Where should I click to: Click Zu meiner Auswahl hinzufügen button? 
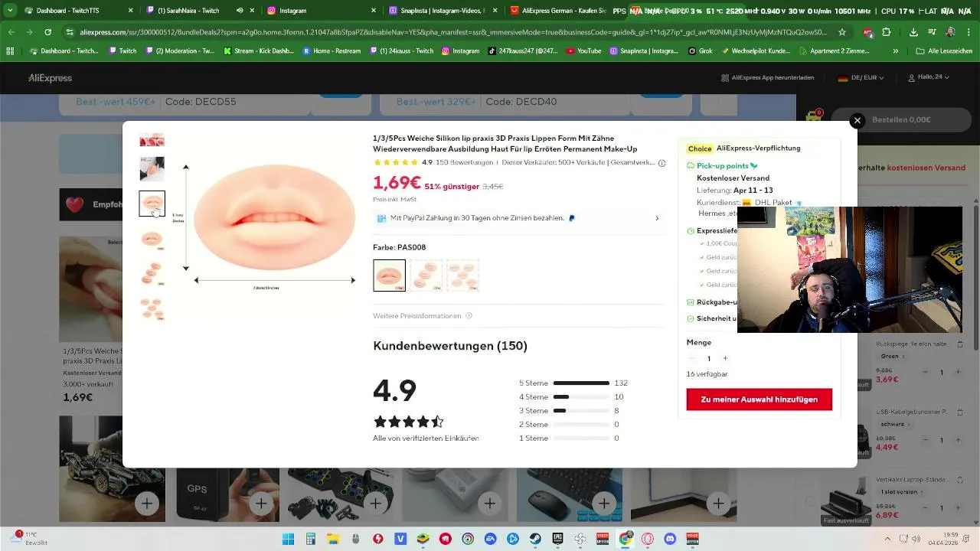(x=759, y=399)
